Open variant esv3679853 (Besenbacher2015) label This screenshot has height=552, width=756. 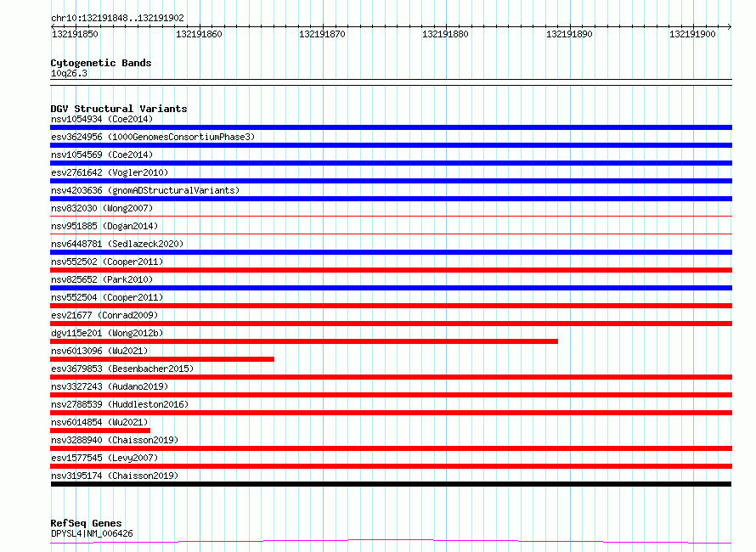coord(122,369)
